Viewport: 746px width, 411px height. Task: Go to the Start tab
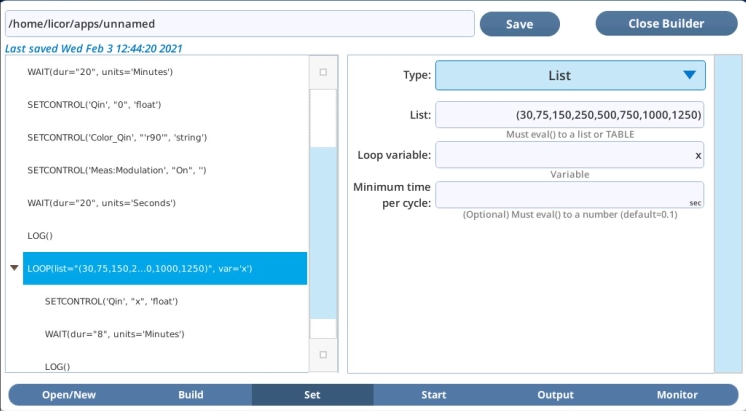433,395
